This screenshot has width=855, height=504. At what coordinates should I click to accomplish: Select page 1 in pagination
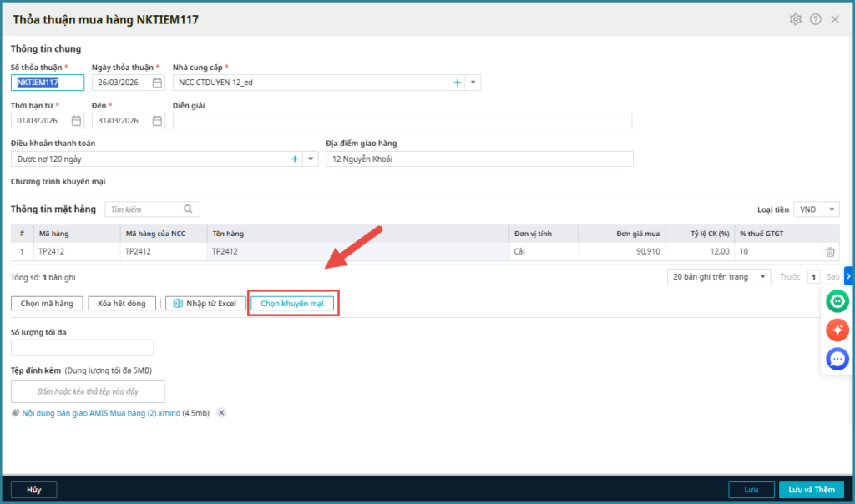pos(813,277)
